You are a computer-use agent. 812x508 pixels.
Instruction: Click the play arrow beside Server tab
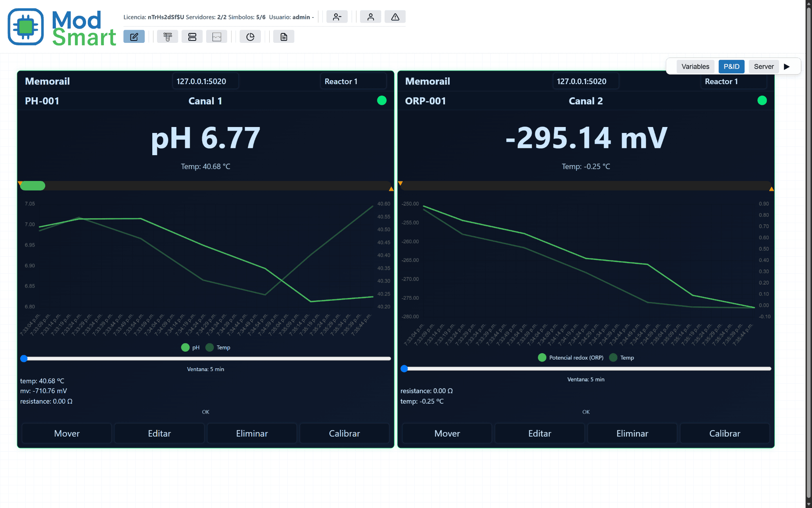pos(787,66)
